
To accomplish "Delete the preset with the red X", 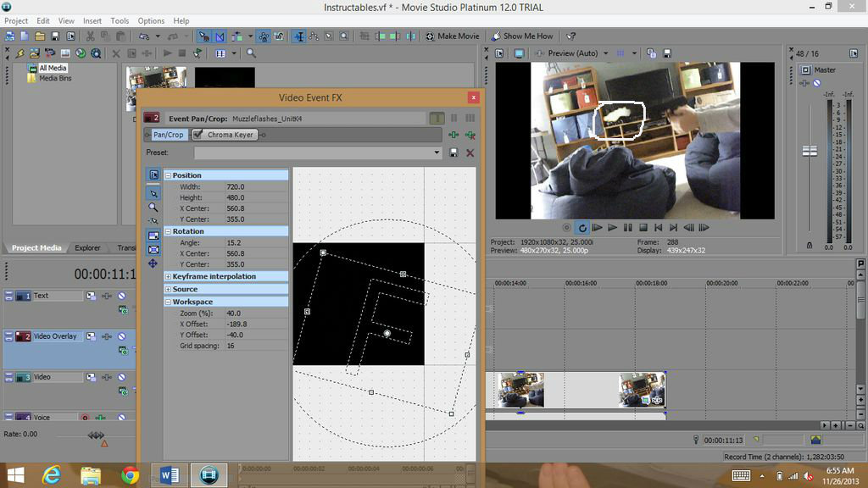I will click(x=470, y=152).
